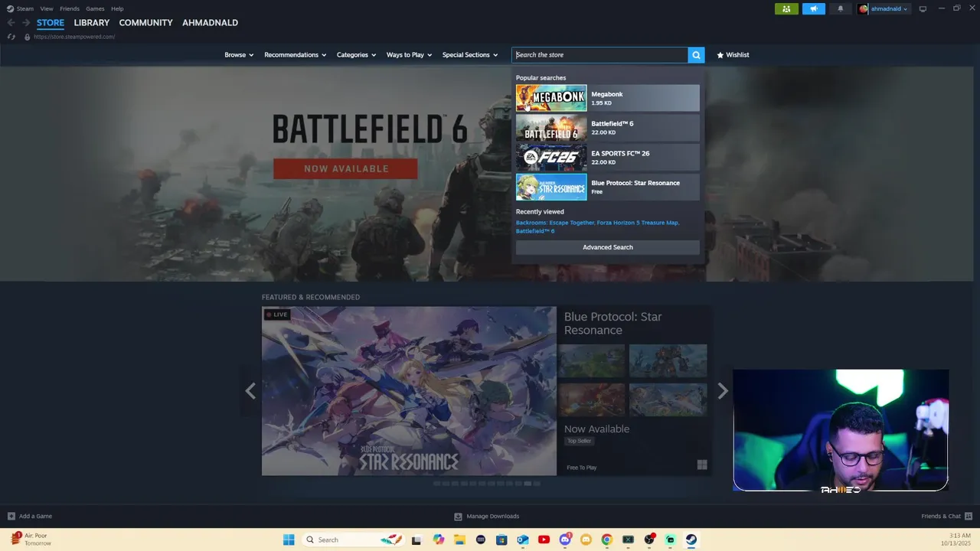Go forward with the right arrow
980x551 pixels.
pyautogui.click(x=25, y=23)
